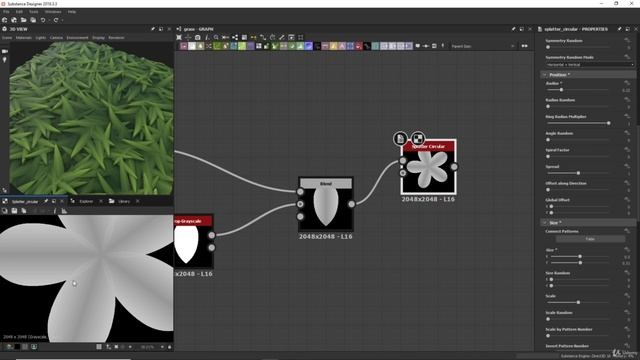Open the Help menu
640x360 pixels.
pos(72,12)
